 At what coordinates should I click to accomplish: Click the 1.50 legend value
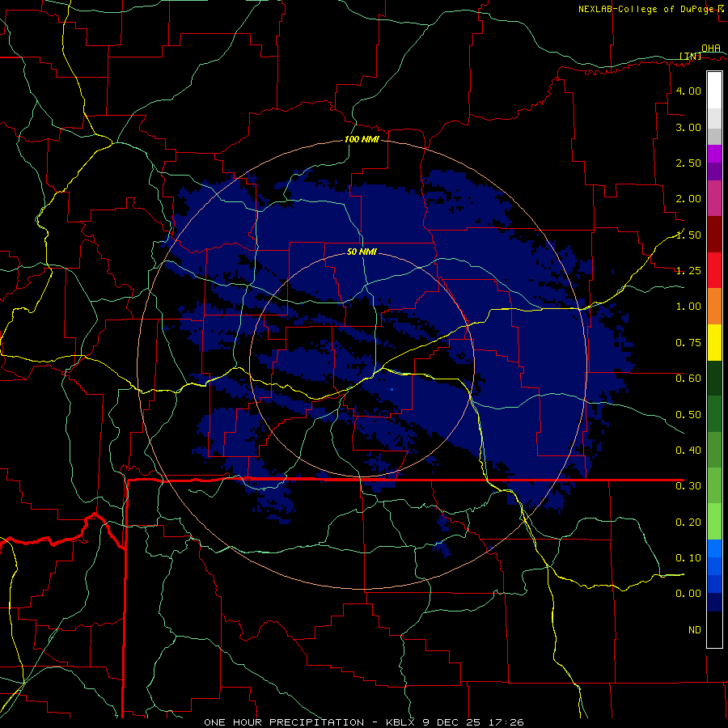(688, 235)
